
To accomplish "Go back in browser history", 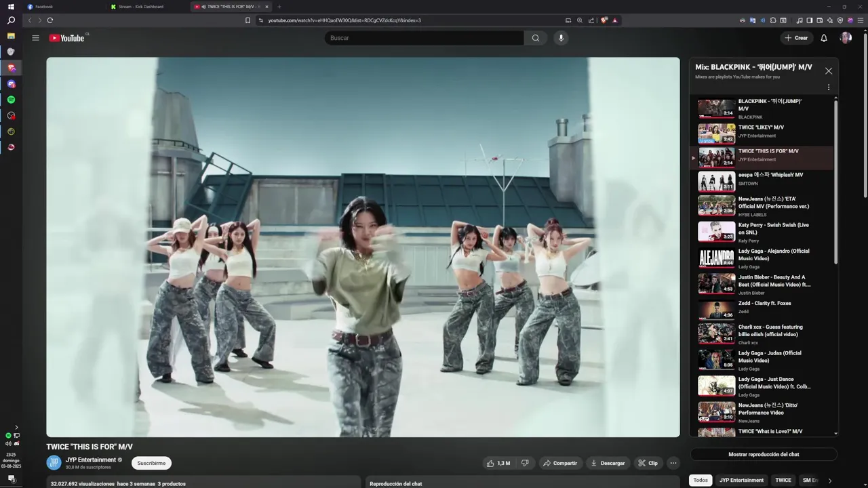I will (x=29, y=20).
